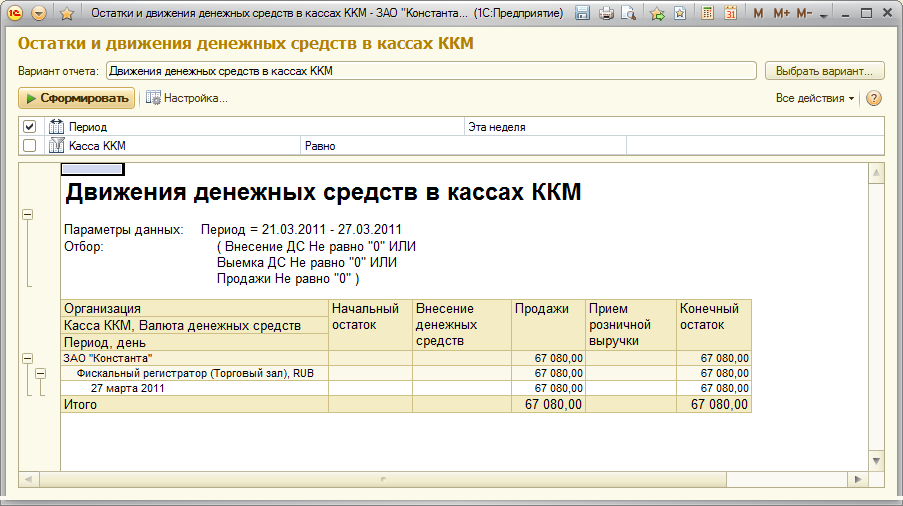Click the Период, день header cell

[x=195, y=342]
